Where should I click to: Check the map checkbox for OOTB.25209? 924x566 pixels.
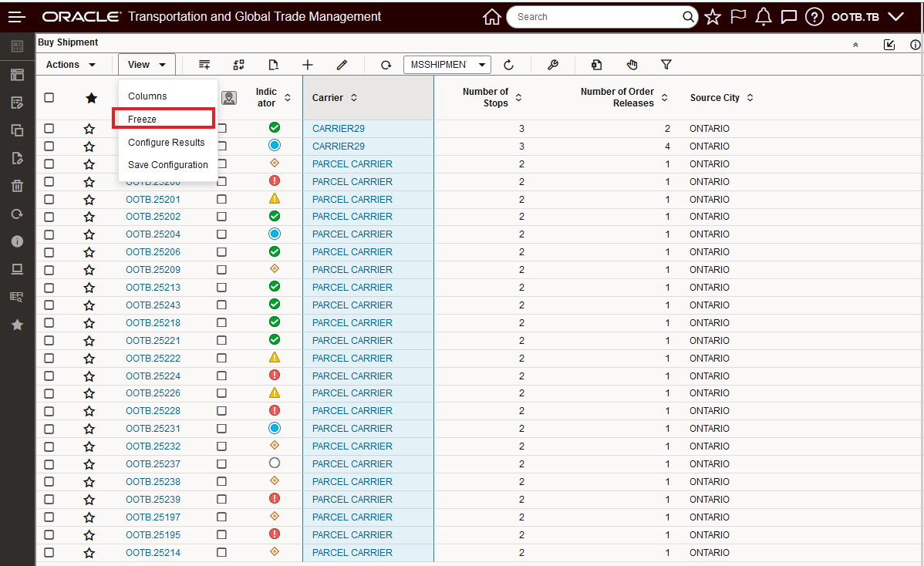coord(221,270)
